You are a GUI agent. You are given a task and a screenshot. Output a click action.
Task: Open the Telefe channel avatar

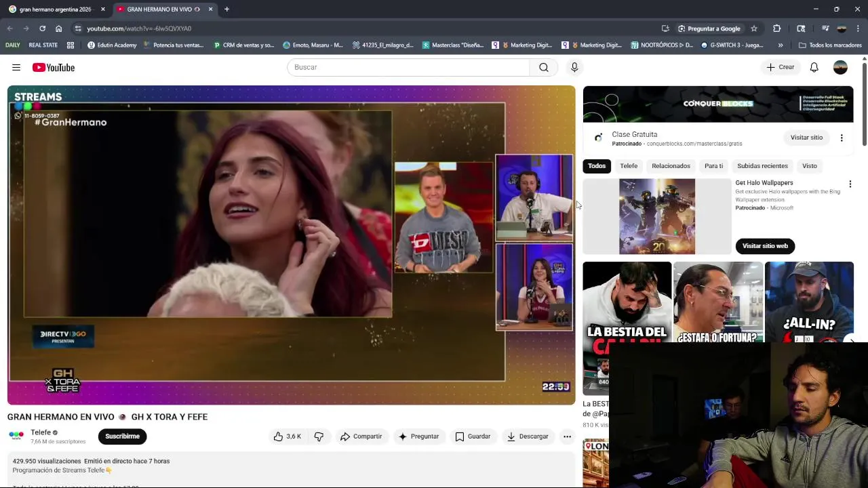[16, 435]
